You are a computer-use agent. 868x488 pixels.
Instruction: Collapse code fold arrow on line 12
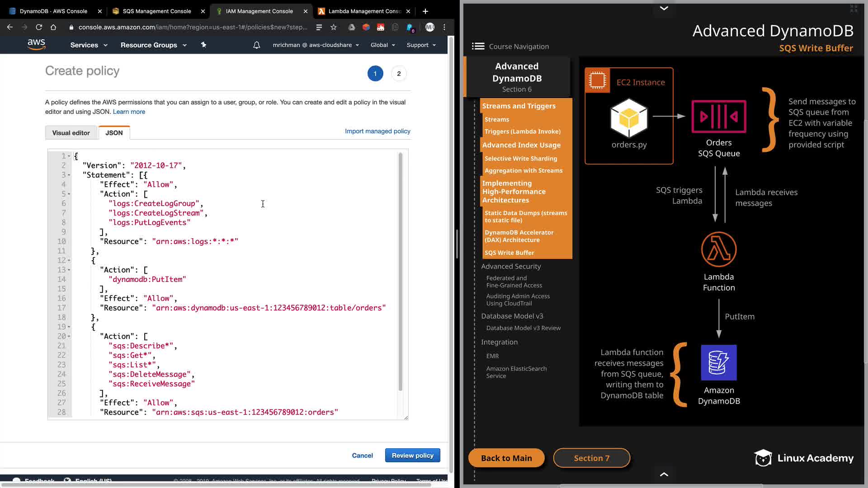click(x=69, y=261)
